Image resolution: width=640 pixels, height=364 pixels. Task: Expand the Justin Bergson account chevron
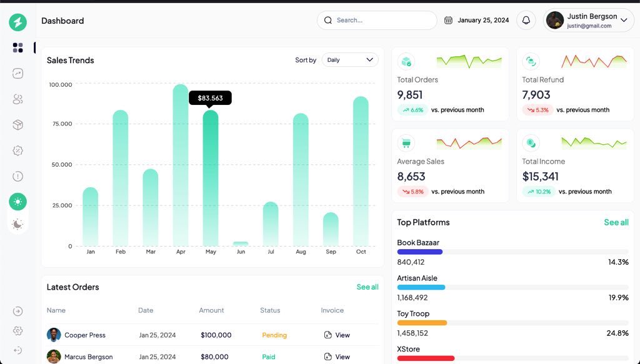coord(624,20)
